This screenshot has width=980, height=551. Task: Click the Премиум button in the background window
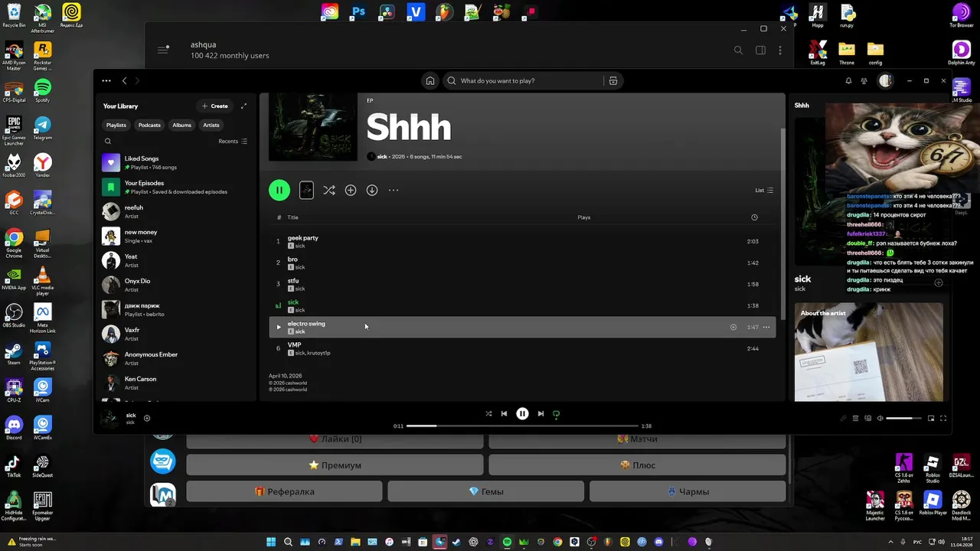point(335,465)
